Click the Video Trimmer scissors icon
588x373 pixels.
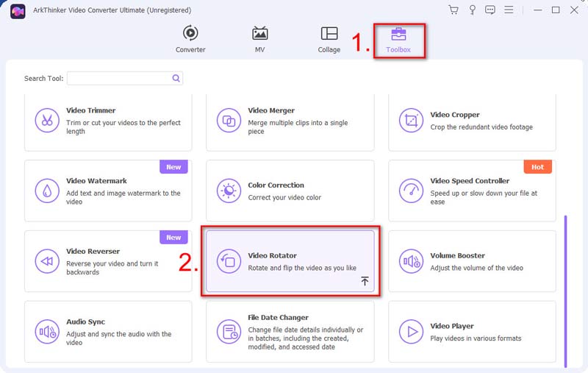(47, 121)
